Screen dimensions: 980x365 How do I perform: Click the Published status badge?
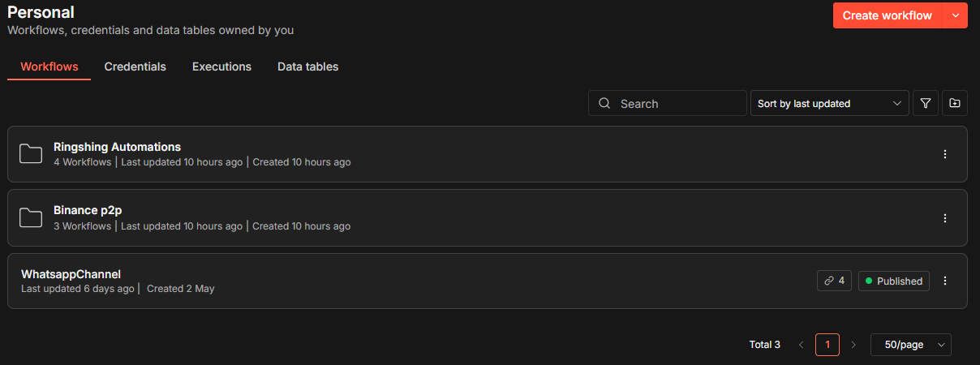click(894, 281)
